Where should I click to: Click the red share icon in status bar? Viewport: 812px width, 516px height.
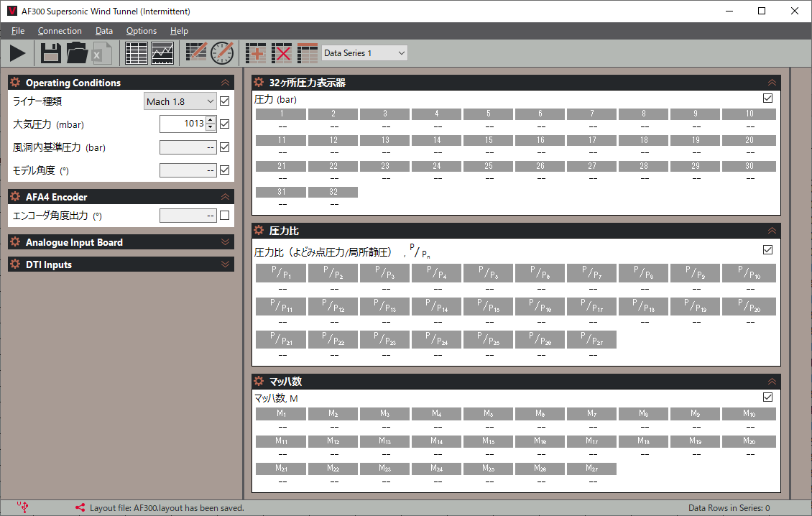80,507
